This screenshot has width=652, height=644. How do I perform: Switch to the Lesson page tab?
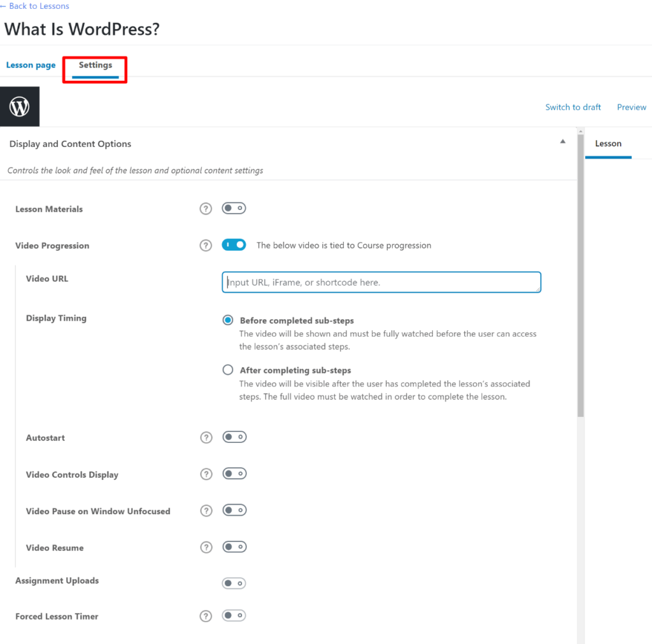[31, 66]
